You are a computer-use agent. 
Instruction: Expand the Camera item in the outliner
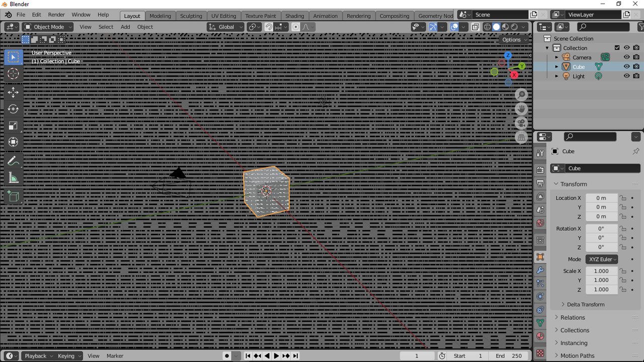coord(557,57)
